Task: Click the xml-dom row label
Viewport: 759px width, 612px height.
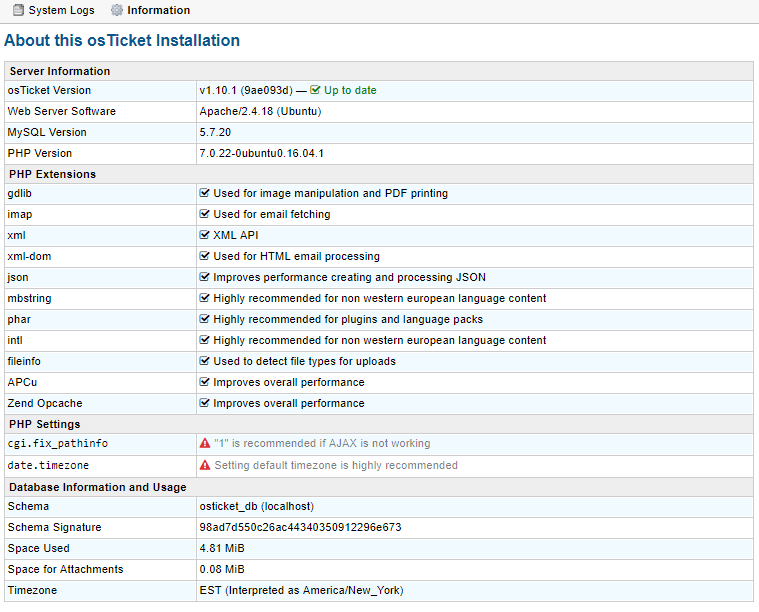Action: (29, 257)
